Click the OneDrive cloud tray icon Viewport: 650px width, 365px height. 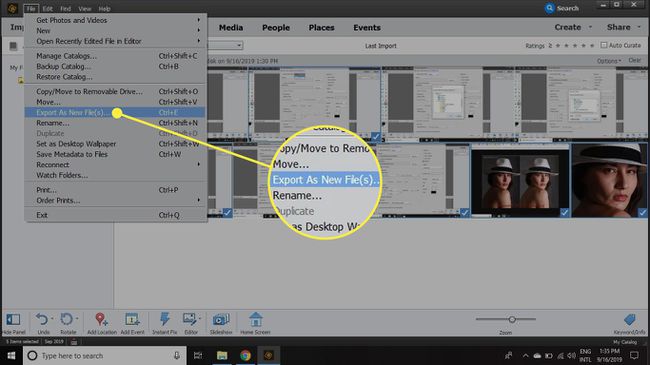coord(537,355)
